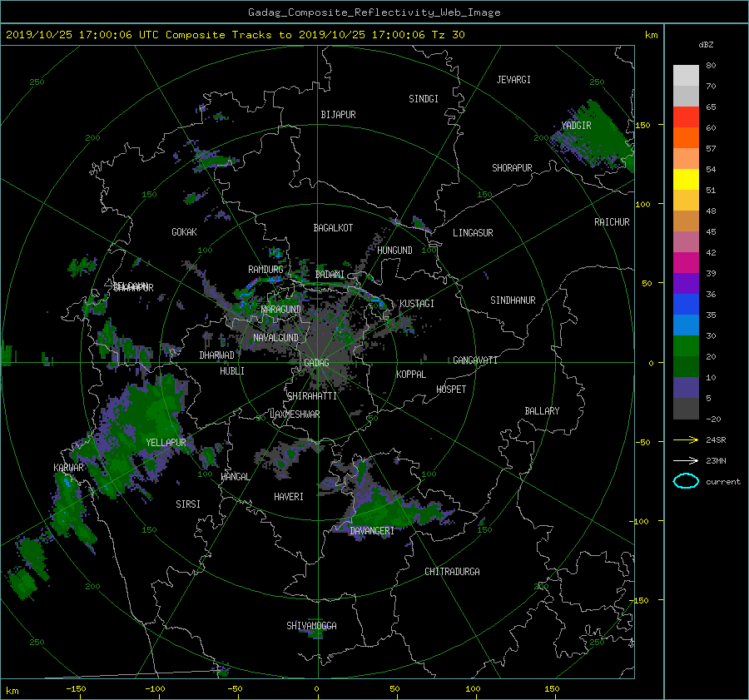Select the bright green 30-20 dBZ swatch
Viewport: 749px width, 700px height.
point(686,346)
